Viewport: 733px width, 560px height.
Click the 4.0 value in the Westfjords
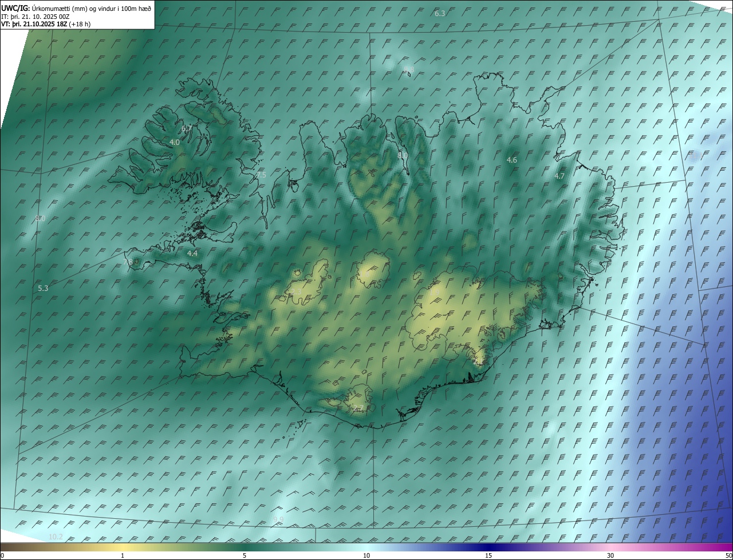point(175,142)
